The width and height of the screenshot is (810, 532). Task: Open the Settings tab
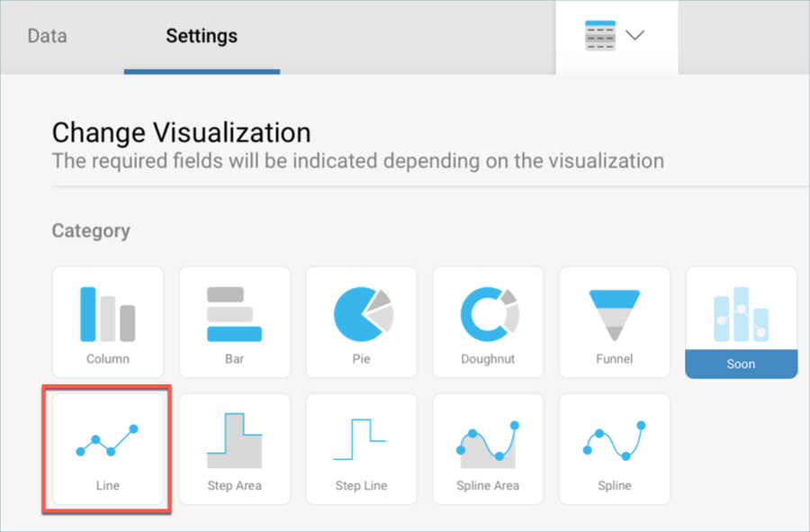tap(202, 37)
